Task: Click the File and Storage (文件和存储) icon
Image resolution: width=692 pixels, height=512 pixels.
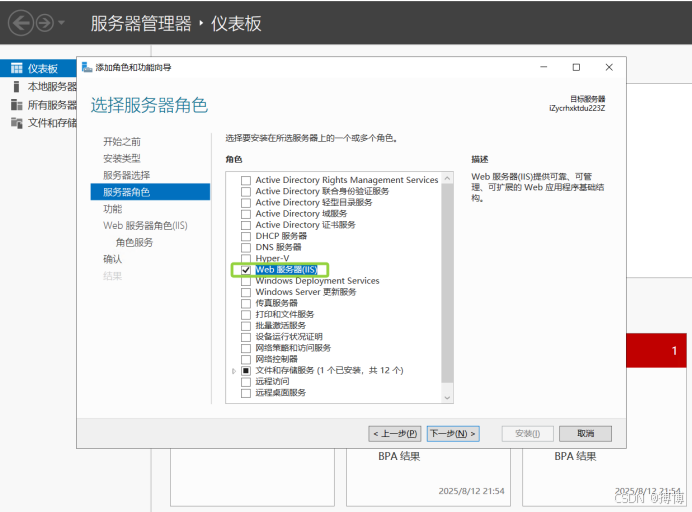Action: (x=17, y=123)
